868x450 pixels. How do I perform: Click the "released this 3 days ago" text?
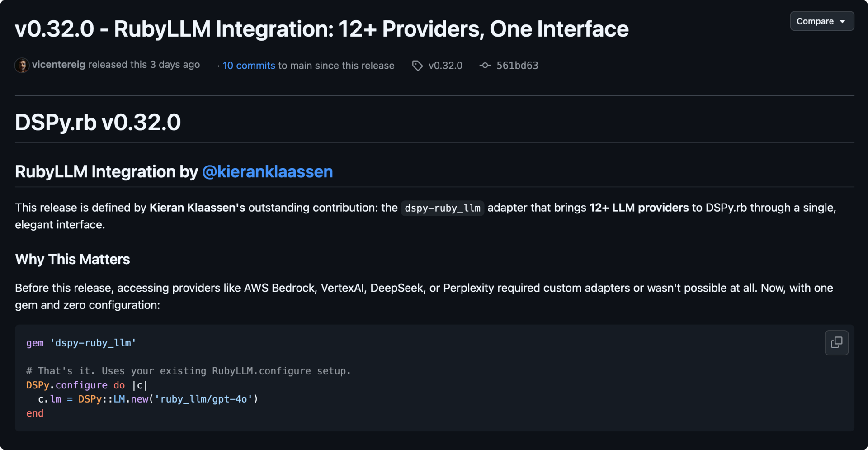click(x=144, y=65)
